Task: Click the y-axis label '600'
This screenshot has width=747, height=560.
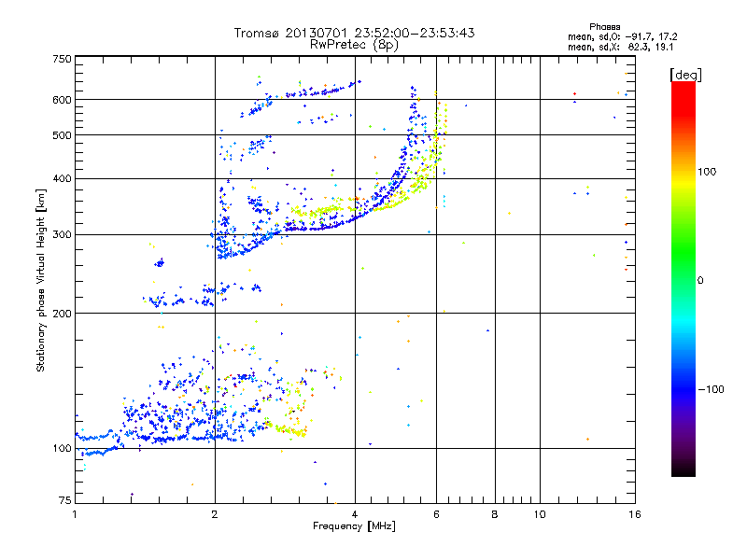Action: coord(62,100)
